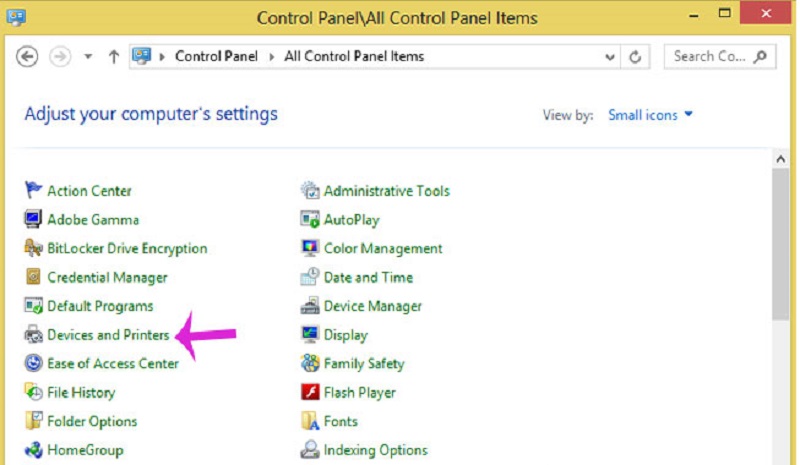The width and height of the screenshot is (800, 465).
Task: Click the Family Safety icon
Action: (310, 363)
